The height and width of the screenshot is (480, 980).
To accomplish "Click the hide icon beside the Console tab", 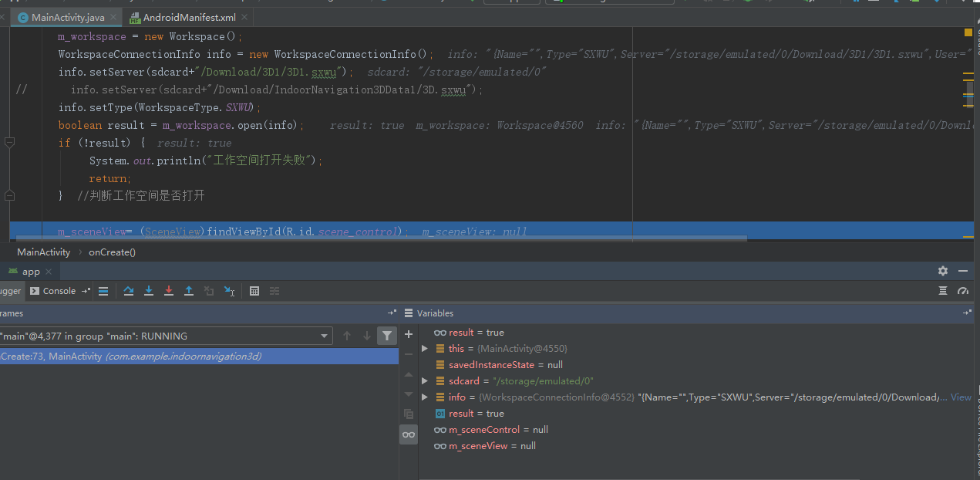I will (x=86, y=291).
